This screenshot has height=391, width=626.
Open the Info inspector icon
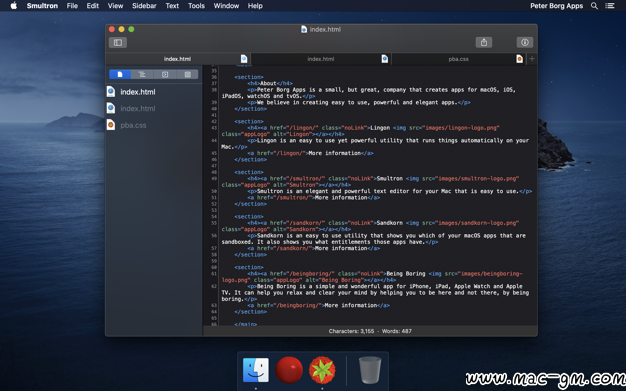tap(525, 42)
